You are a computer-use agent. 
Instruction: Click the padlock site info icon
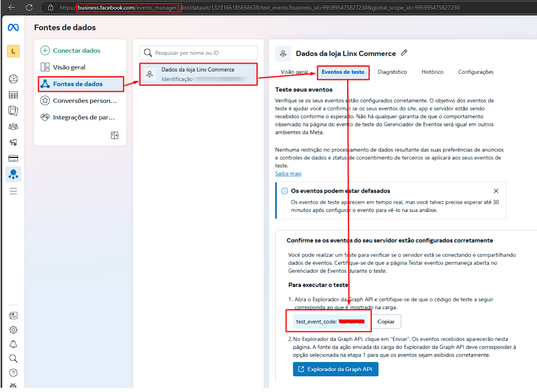(50, 8)
